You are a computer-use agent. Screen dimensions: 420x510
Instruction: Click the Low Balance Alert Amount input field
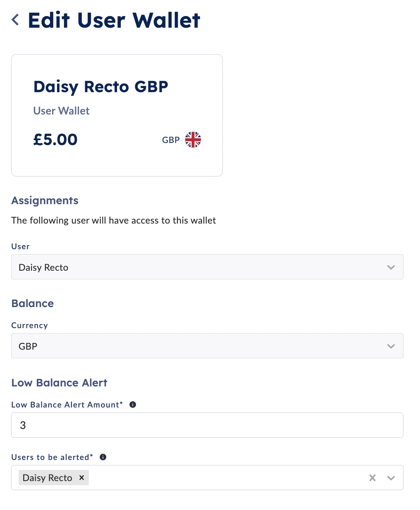(x=207, y=425)
